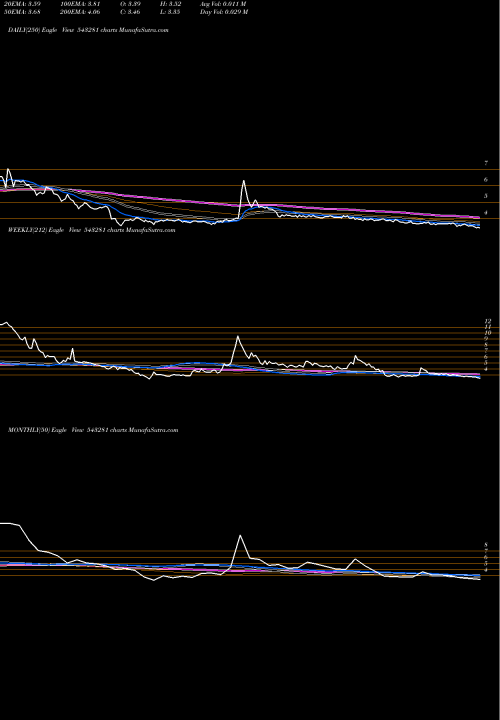Click the Close price 'C:' value
The image size is (500, 720).
(x=130, y=12)
